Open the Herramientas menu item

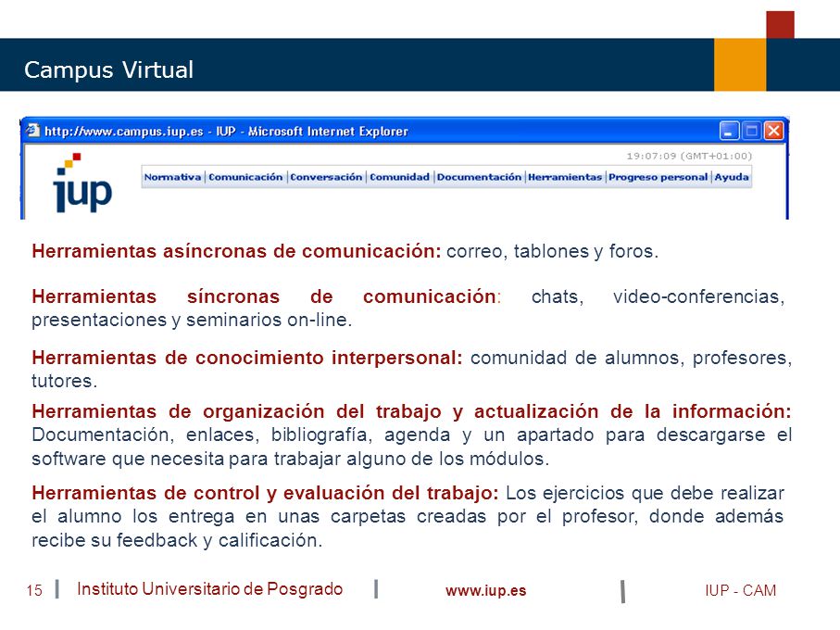(x=565, y=177)
